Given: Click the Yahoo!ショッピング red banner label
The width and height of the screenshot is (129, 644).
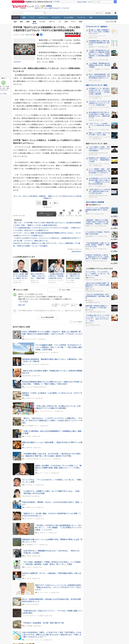Looking at the screenshot, I should (18, 2).
